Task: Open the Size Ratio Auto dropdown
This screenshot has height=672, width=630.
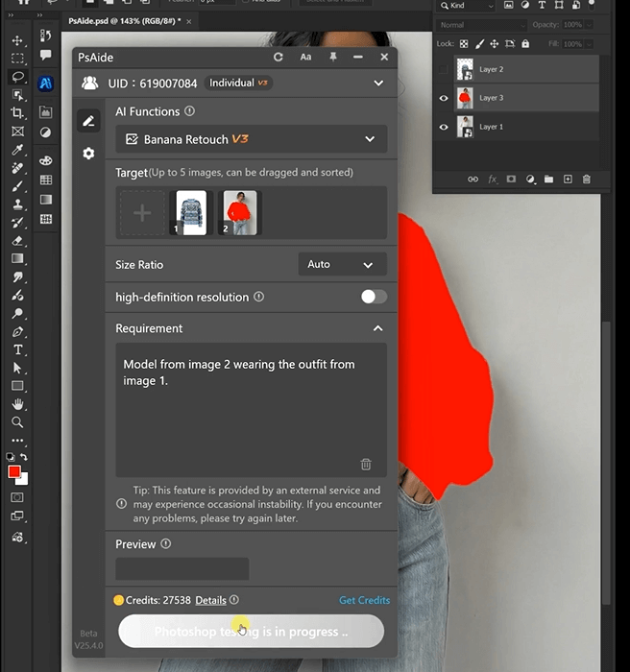Action: click(x=342, y=264)
